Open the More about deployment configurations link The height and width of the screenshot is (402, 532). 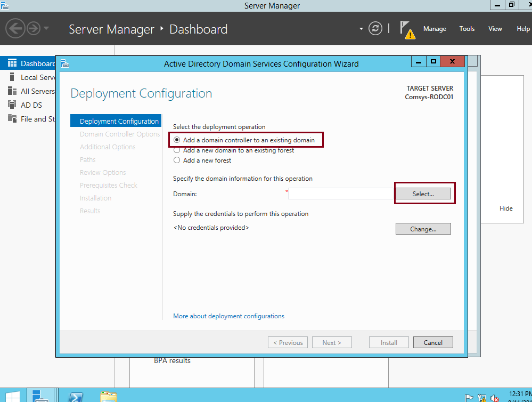pos(228,316)
